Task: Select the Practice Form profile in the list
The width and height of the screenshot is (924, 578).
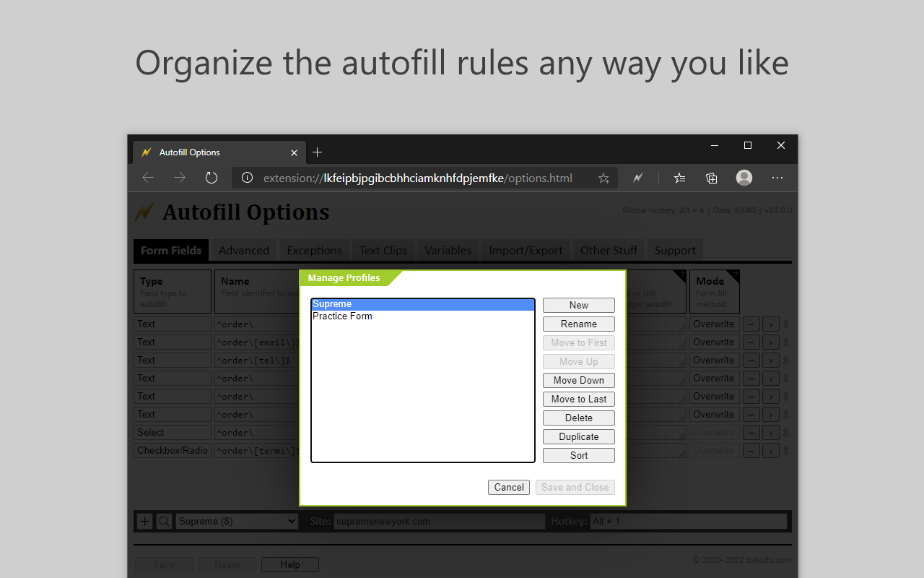Action: pyautogui.click(x=342, y=316)
